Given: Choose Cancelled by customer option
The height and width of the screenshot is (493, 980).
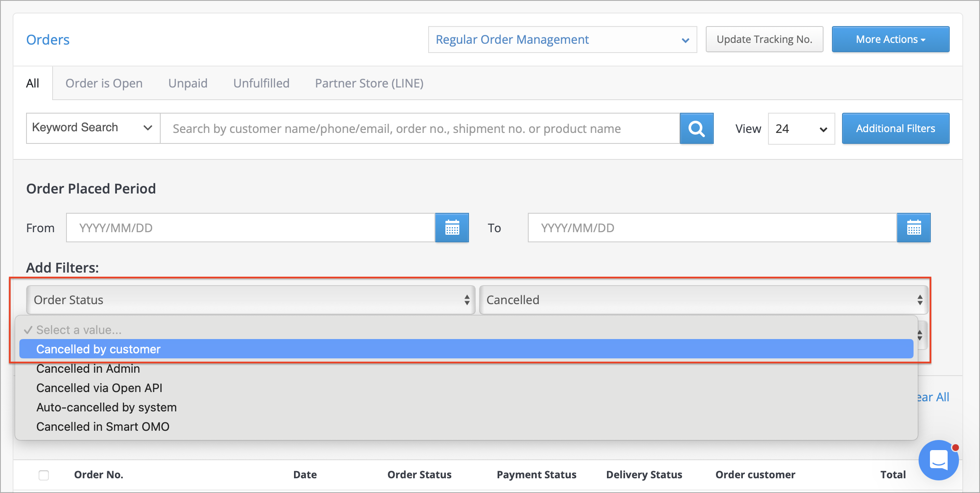Looking at the screenshot, I should click(x=466, y=349).
